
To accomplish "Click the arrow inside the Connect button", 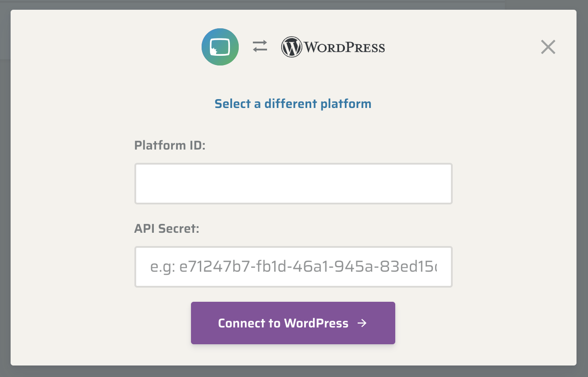I will click(362, 323).
